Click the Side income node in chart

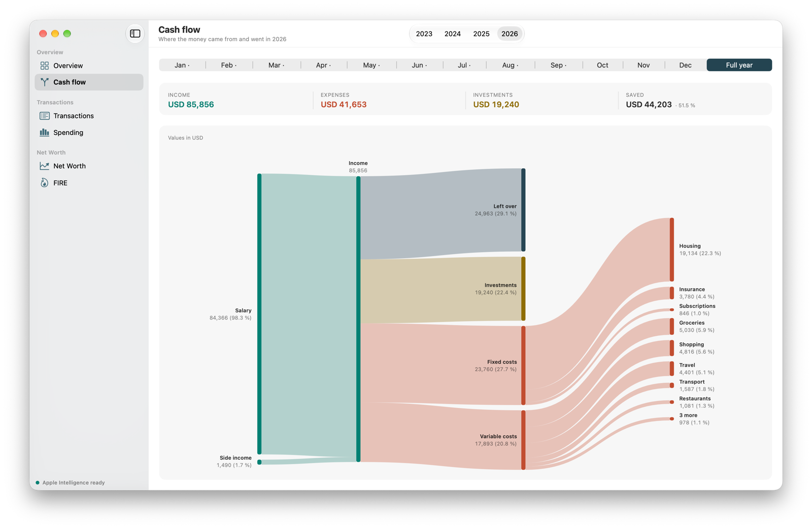(x=259, y=462)
